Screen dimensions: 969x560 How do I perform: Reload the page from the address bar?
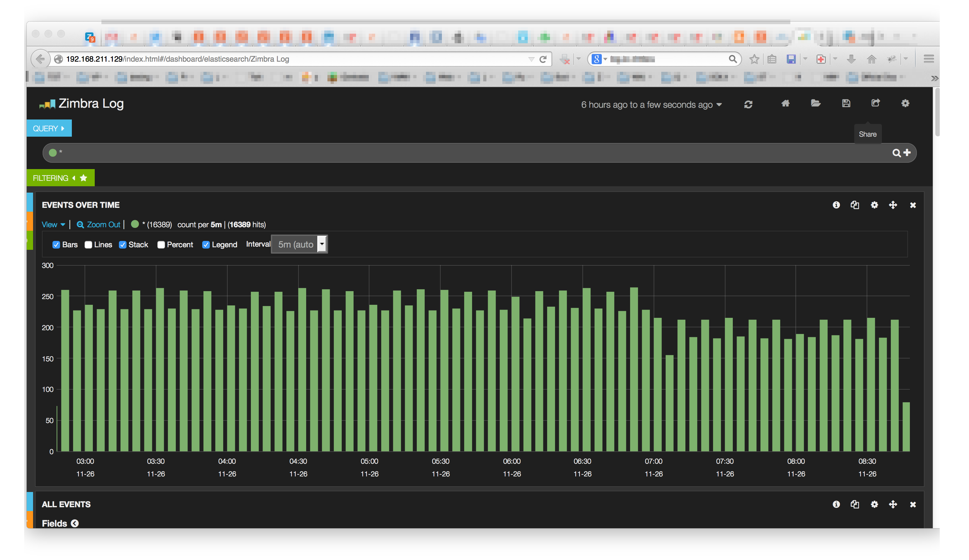[x=543, y=59]
